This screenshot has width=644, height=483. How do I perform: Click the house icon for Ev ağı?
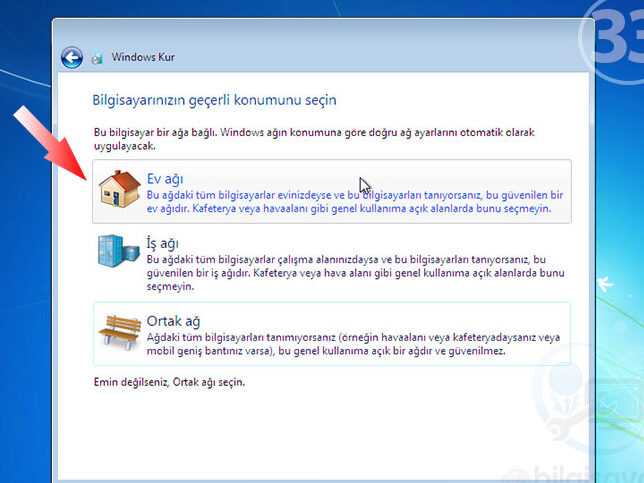pos(120,189)
